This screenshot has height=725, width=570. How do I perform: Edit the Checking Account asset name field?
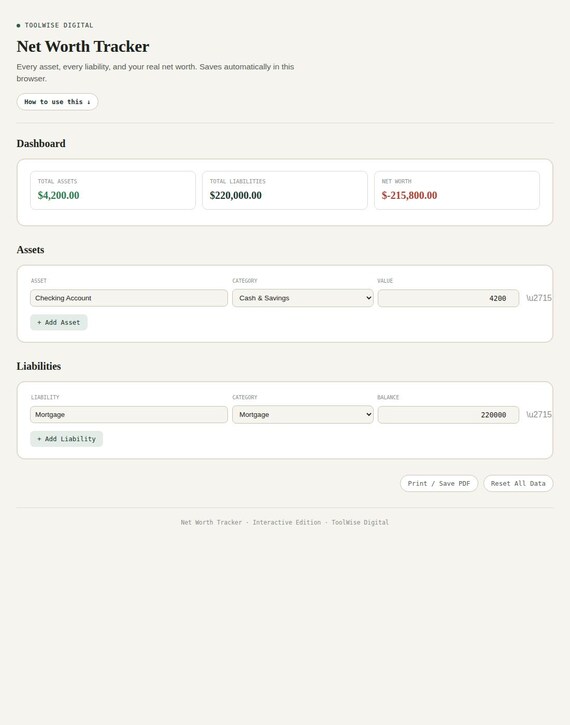coord(129,298)
